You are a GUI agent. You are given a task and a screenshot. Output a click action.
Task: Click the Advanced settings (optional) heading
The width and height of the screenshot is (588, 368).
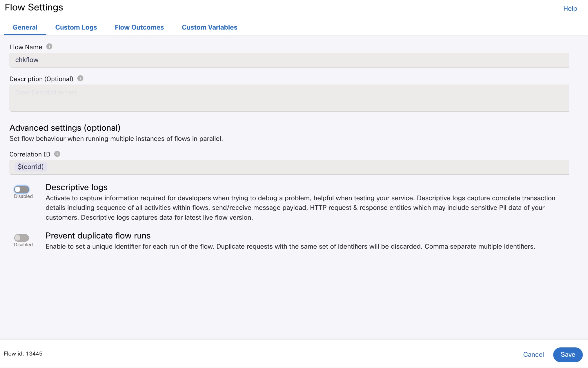(x=65, y=128)
